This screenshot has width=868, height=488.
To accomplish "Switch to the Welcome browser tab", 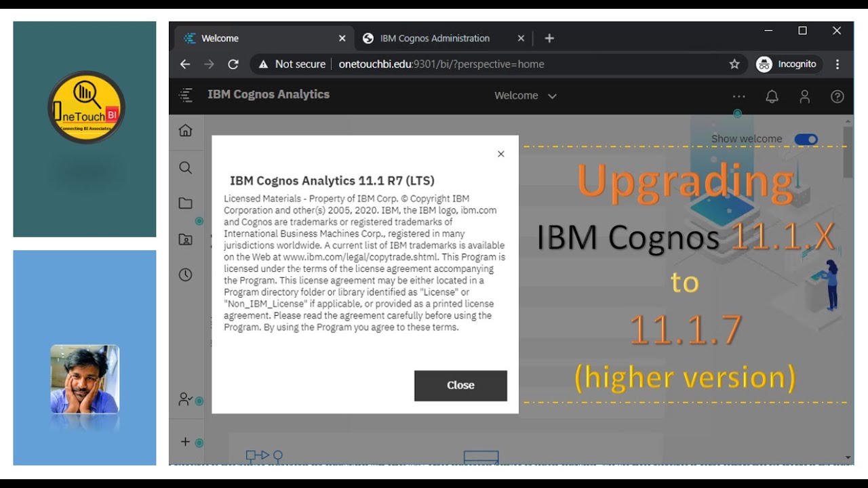I will click(263, 38).
